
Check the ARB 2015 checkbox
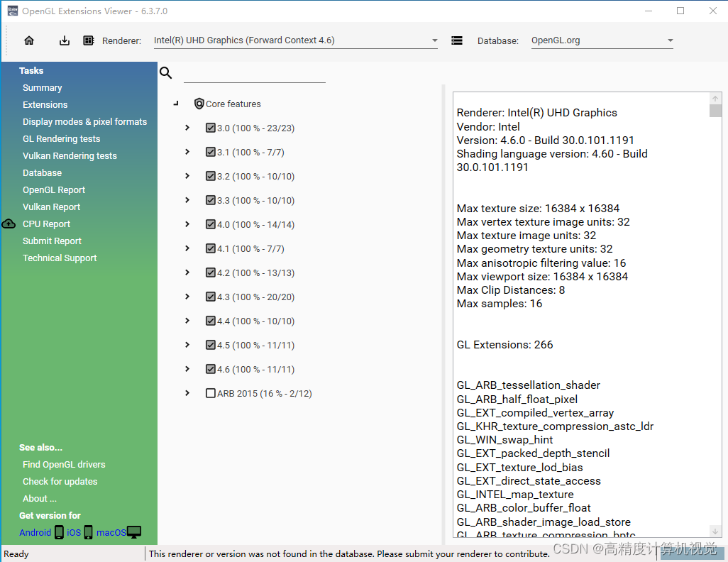pos(210,393)
